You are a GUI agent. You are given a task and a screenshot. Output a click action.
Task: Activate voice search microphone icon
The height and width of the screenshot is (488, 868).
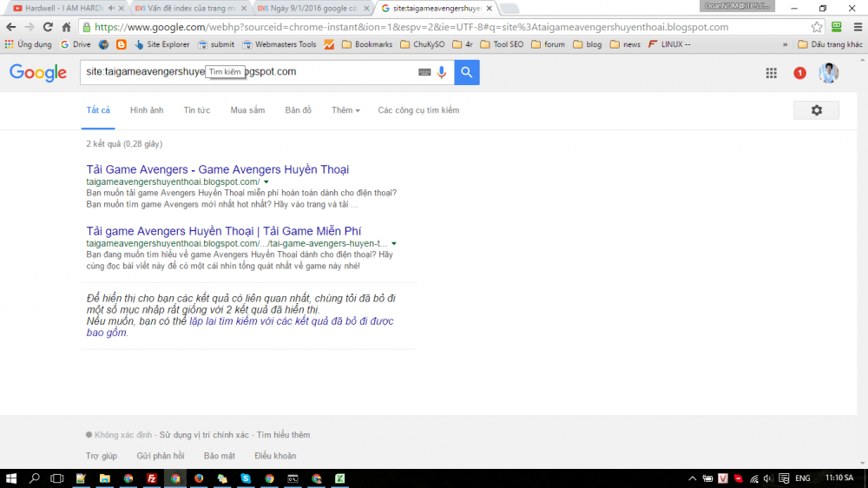click(442, 72)
